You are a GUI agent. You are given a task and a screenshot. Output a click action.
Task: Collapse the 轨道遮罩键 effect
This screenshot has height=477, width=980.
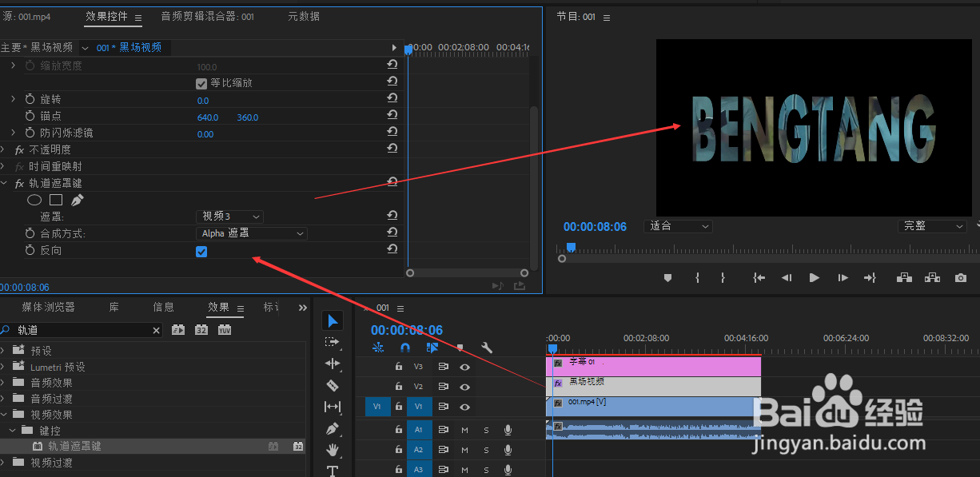click(x=4, y=183)
